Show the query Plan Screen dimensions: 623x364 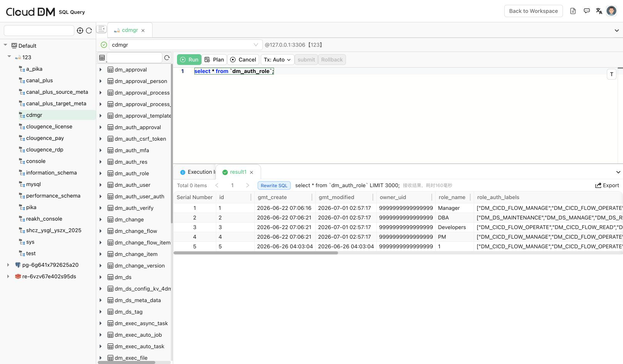tap(214, 60)
